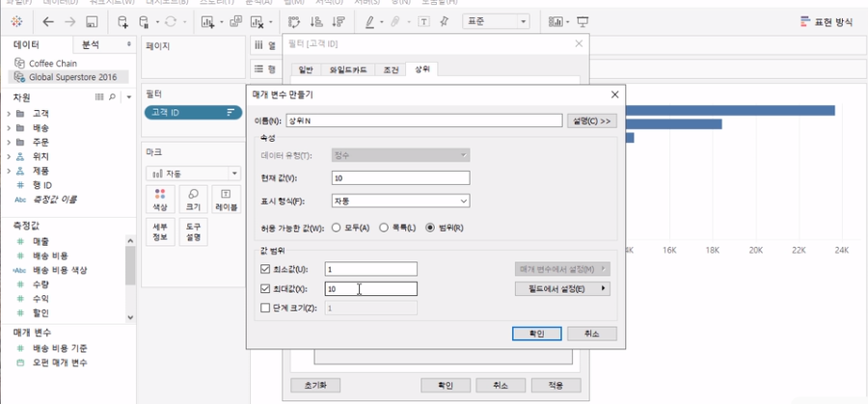Select the 범위(R) radio button
Viewport: 868px width, 404px height.
click(x=429, y=228)
